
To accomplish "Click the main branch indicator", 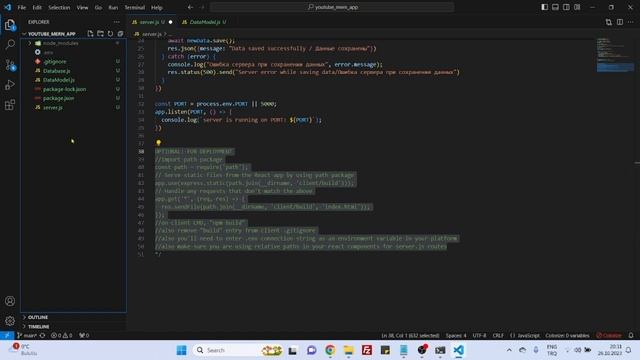I will (27, 336).
